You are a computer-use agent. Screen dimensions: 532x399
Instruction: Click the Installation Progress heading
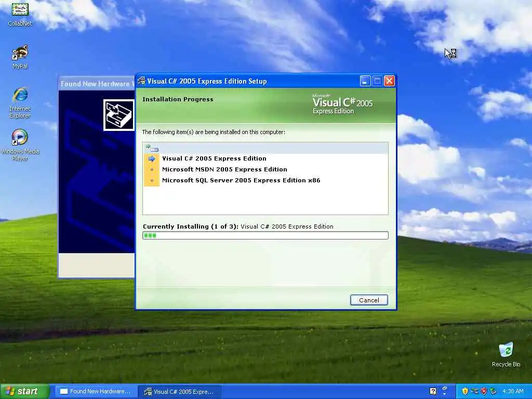tap(178, 99)
